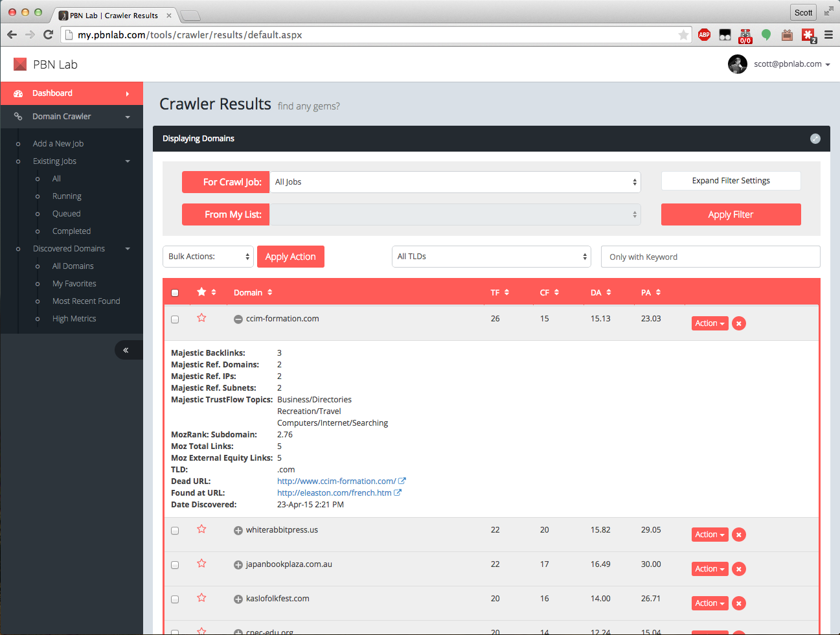
Task: Open external link icon next to Dead URL
Action: [402, 481]
